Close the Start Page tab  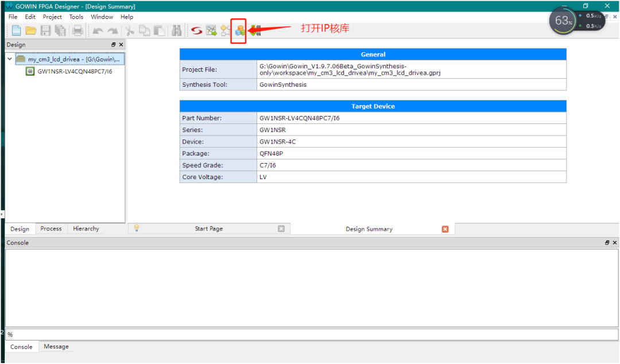click(x=281, y=229)
